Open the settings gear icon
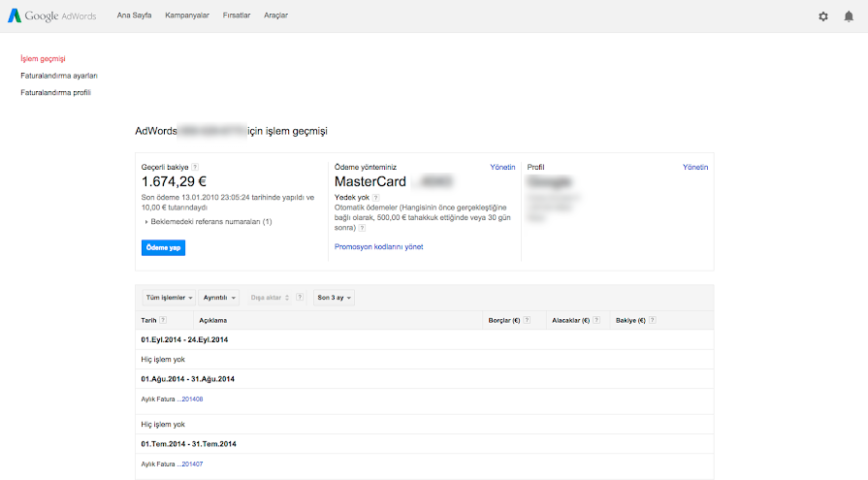Viewport: 868px width, 480px height. (823, 16)
